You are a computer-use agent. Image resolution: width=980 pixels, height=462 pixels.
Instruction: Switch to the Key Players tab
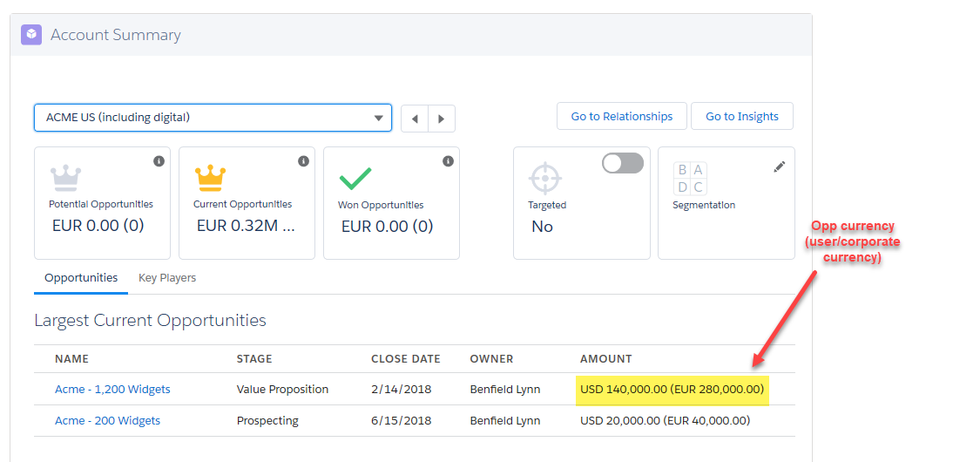pyautogui.click(x=167, y=277)
